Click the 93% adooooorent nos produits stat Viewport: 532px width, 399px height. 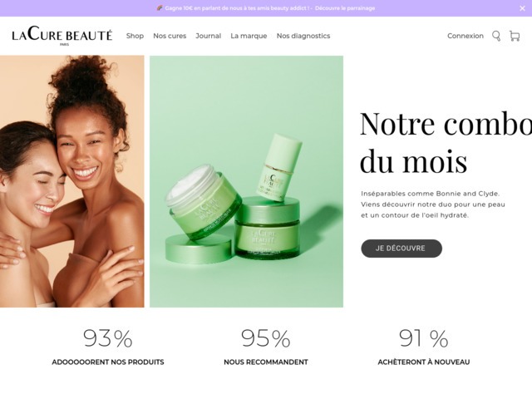click(108, 347)
